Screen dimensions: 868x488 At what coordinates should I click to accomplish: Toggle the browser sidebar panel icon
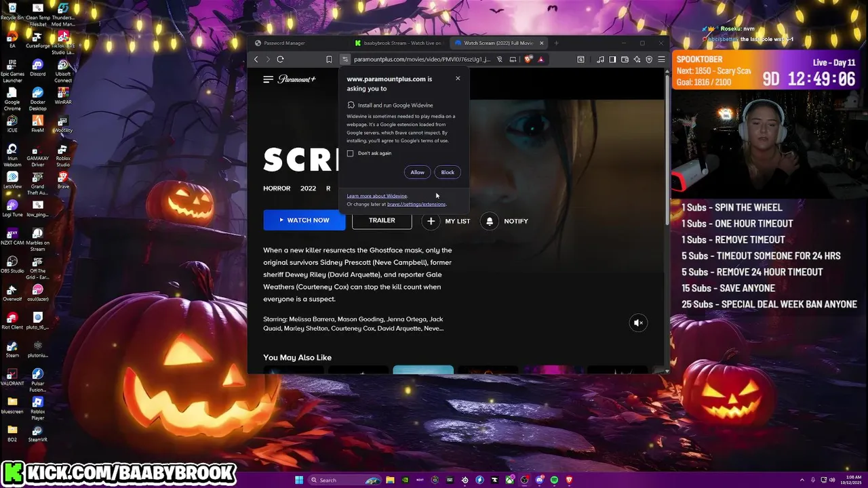click(612, 60)
